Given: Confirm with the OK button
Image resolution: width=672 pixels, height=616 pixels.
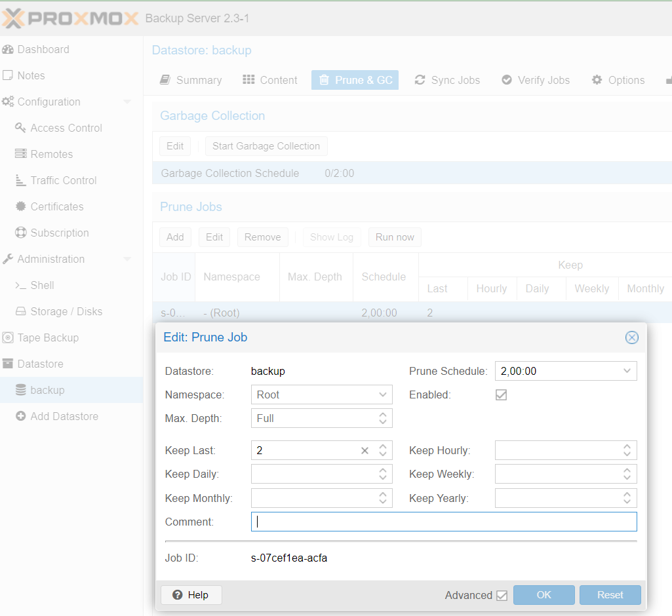Looking at the screenshot, I should pos(544,595).
